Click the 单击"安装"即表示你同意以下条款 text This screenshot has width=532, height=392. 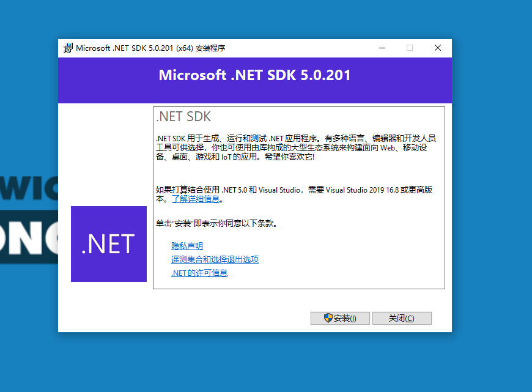pyautogui.click(x=216, y=223)
